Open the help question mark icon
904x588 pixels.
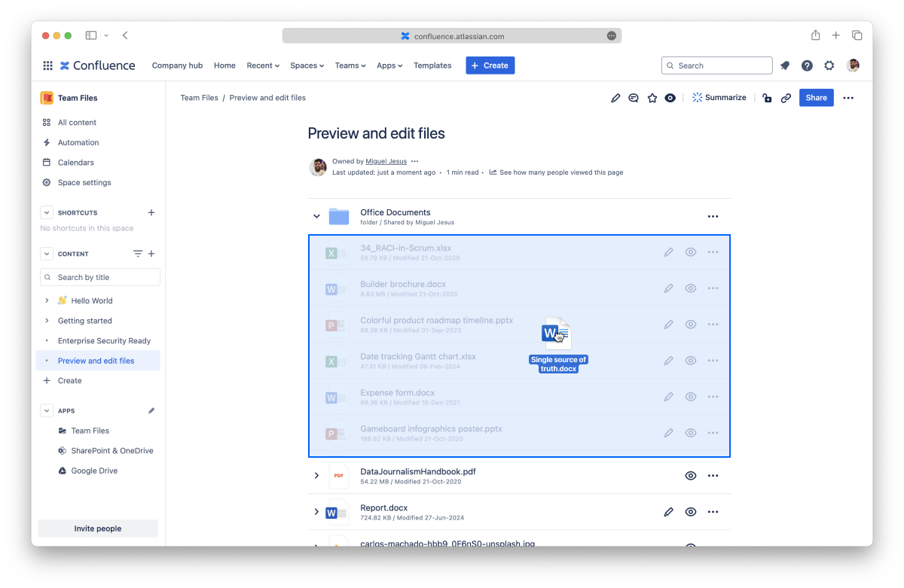coord(807,66)
